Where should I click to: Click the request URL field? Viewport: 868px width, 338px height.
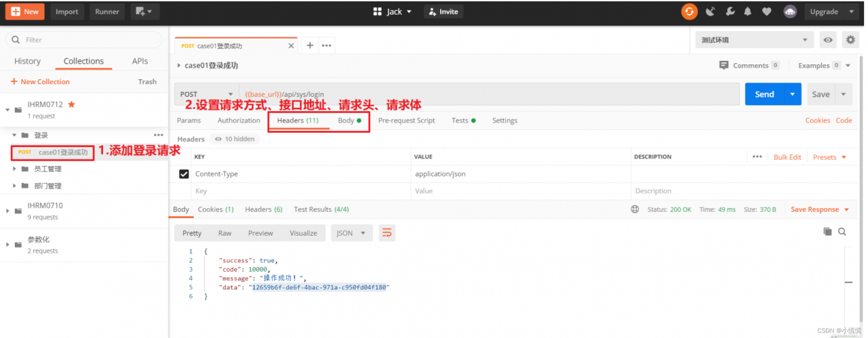tap(488, 94)
